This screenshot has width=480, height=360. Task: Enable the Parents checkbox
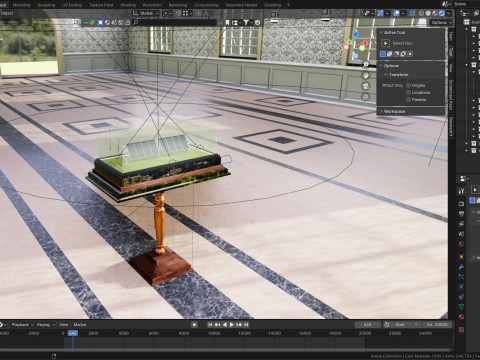point(408,99)
